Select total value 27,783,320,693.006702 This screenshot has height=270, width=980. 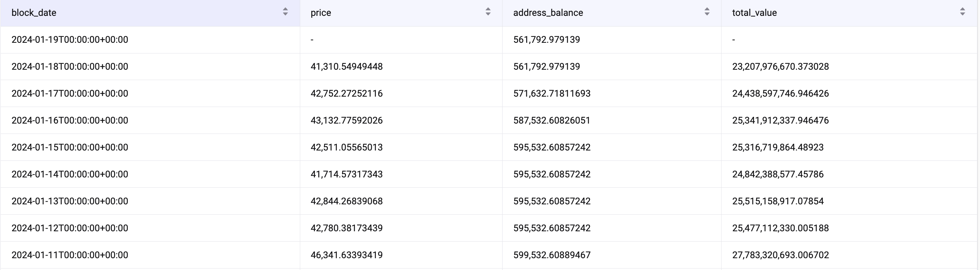(781, 255)
